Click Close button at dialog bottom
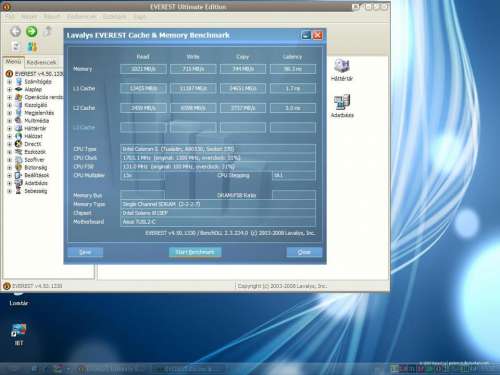The width and height of the screenshot is (500, 375). pyautogui.click(x=304, y=252)
